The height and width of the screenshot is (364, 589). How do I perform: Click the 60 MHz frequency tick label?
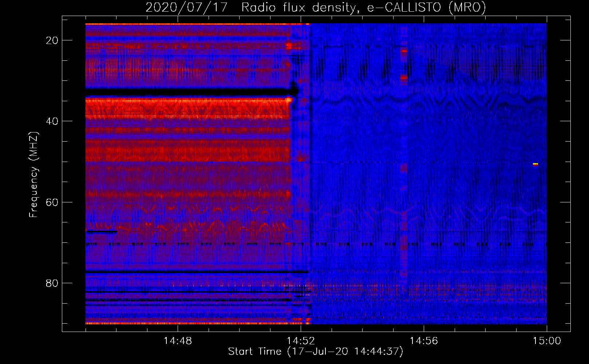(x=52, y=202)
